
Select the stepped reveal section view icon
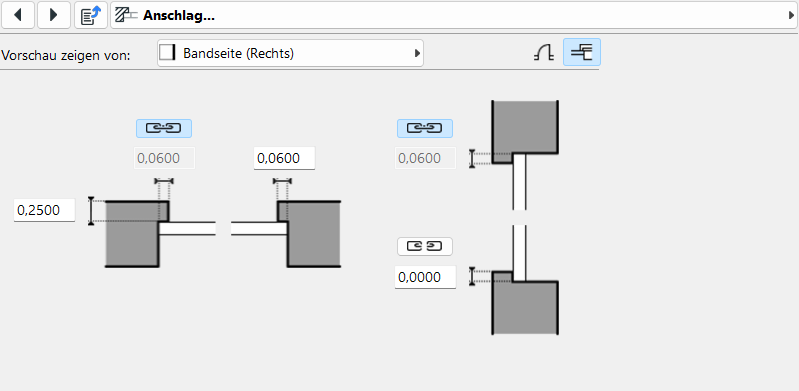581,52
